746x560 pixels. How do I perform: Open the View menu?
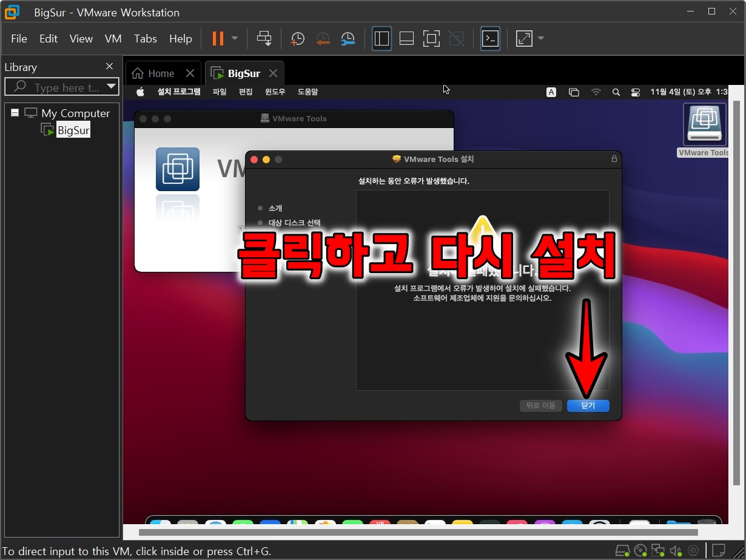(81, 39)
